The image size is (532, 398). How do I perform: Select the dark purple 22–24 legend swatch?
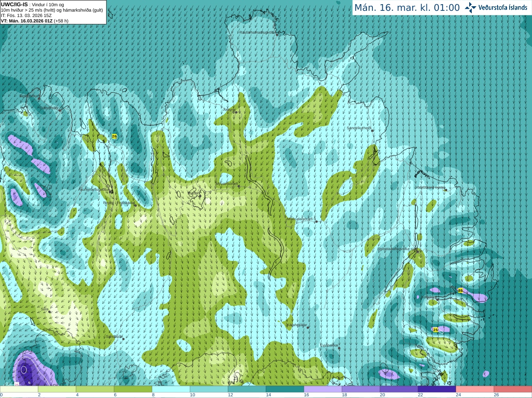tap(436, 389)
